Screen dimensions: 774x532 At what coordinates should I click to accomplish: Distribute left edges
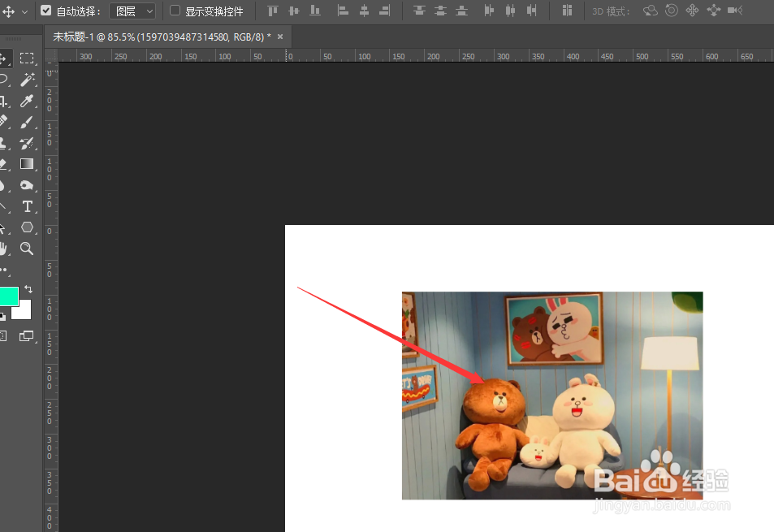click(x=489, y=11)
